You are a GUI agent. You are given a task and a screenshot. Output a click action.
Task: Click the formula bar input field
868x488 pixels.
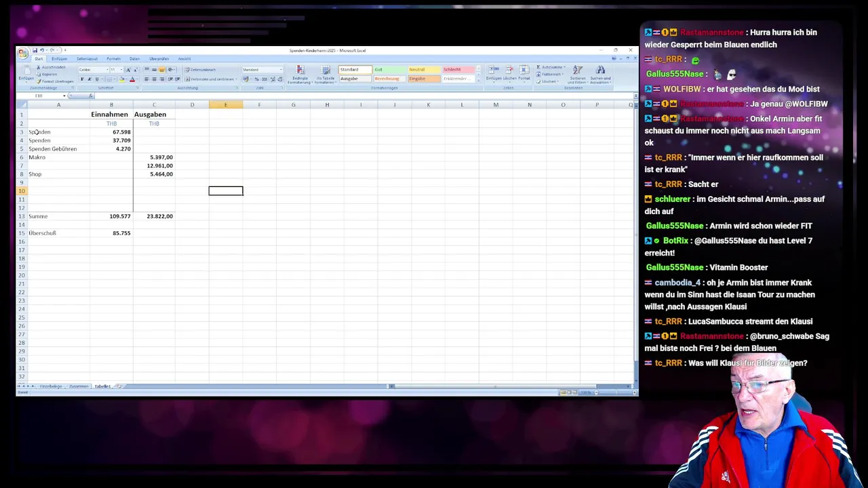364,96
